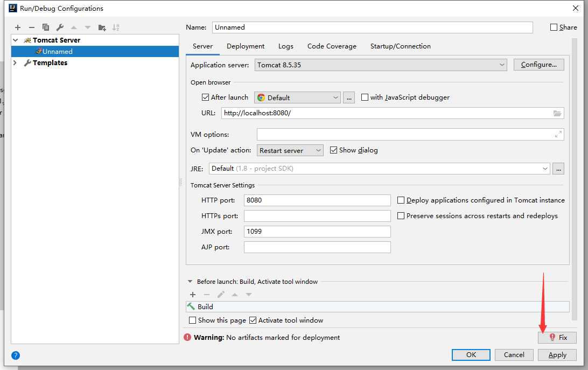588x370 pixels.
Task: Click the AJP port field
Action: (x=317, y=247)
